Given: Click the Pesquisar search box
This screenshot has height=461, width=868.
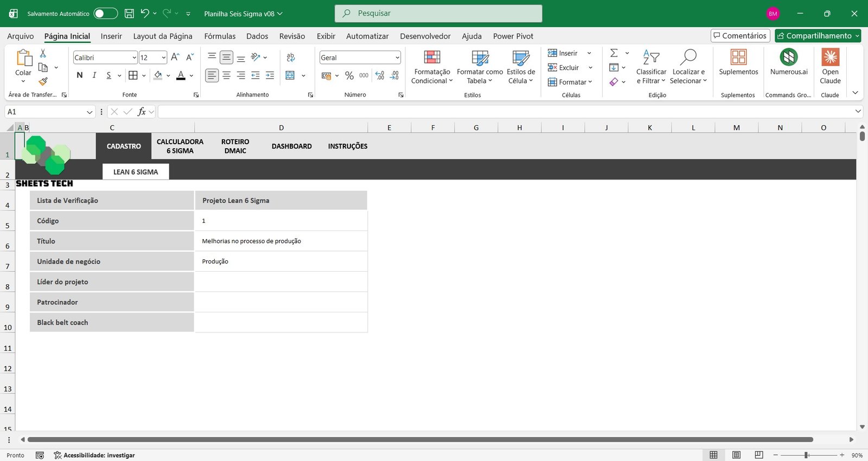Looking at the screenshot, I should [x=438, y=14].
